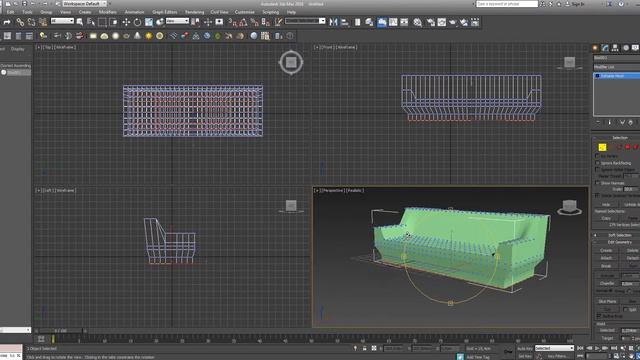Screen dimensions: 640x360
Task: Click the Slice Plane button
Action: click(x=607, y=301)
